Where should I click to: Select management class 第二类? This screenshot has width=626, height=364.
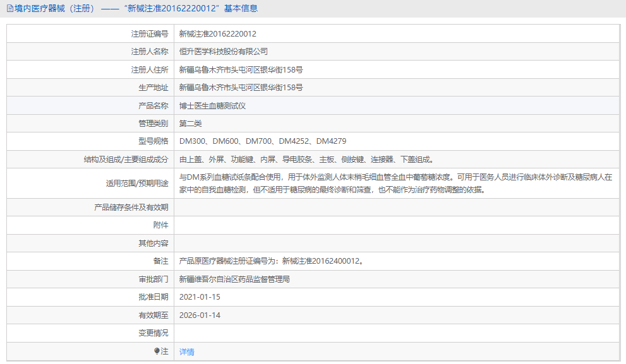click(190, 123)
